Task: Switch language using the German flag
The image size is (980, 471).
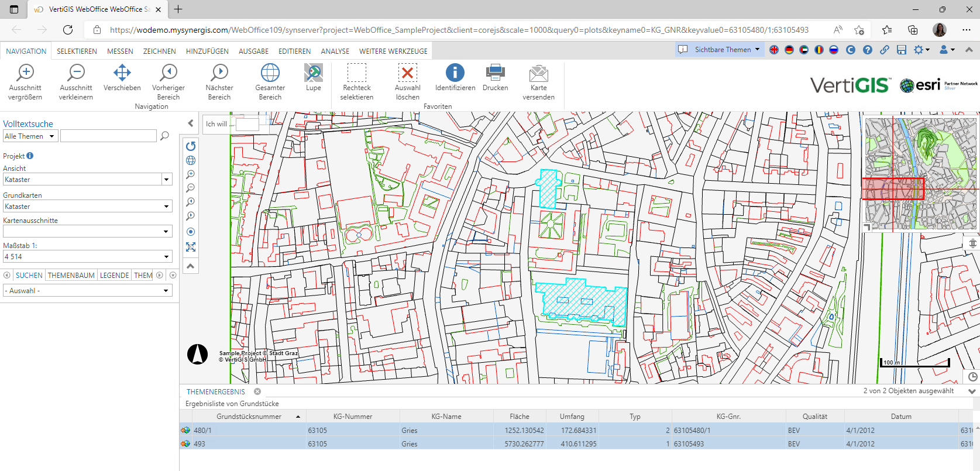Action: click(x=789, y=50)
